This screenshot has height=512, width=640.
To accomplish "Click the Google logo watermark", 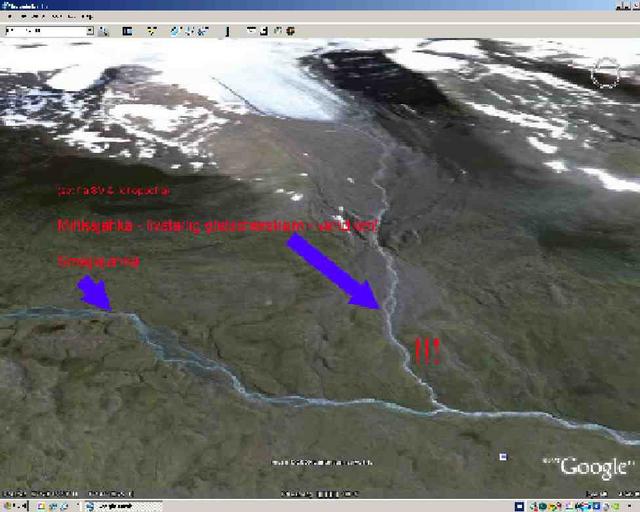I will [x=594, y=467].
